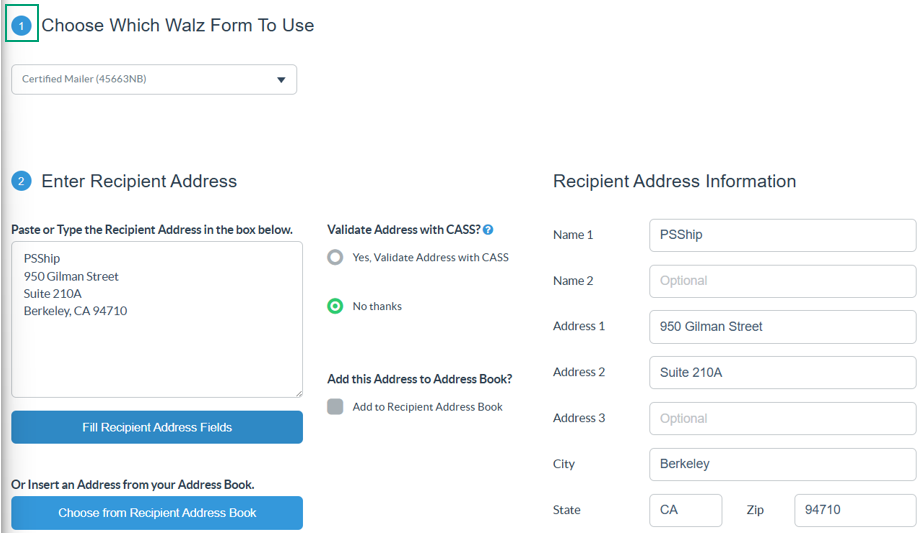
Task: Click Fill Recipient Address Fields button
Action: [157, 427]
